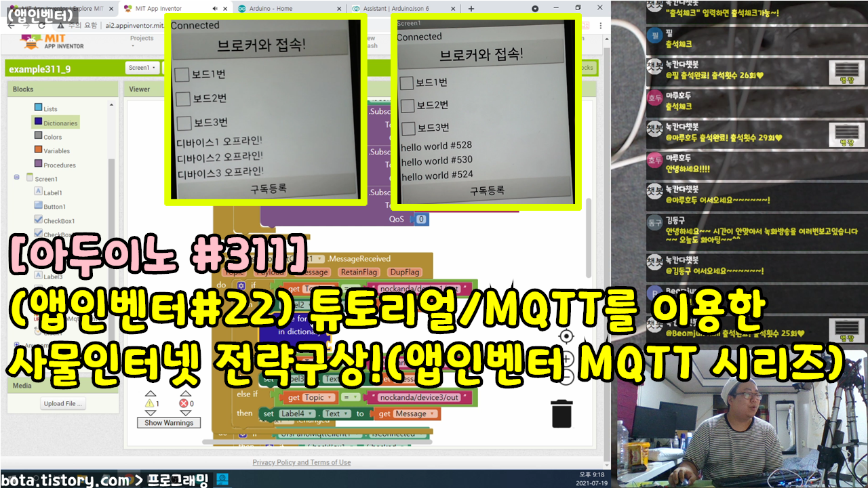Open Privacy Policy and Terms of Use

302,462
